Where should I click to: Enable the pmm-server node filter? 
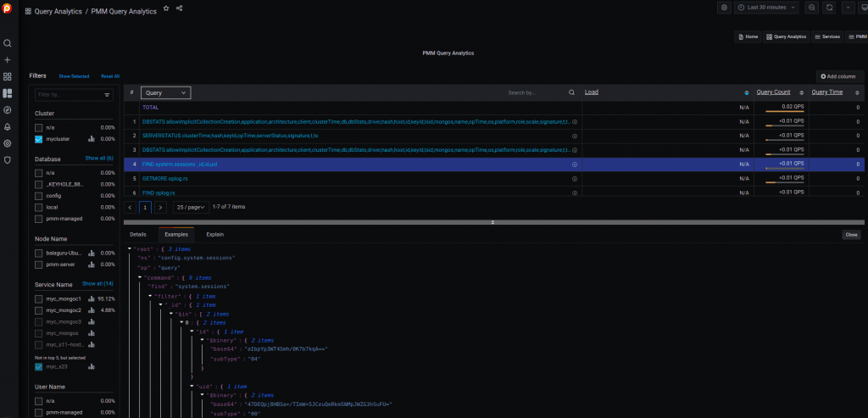[x=39, y=265]
